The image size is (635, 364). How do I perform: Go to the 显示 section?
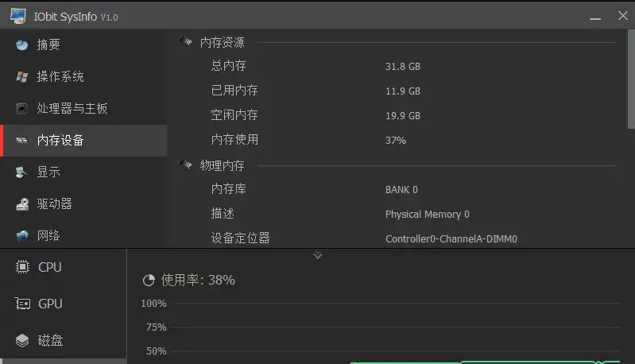tap(83, 172)
